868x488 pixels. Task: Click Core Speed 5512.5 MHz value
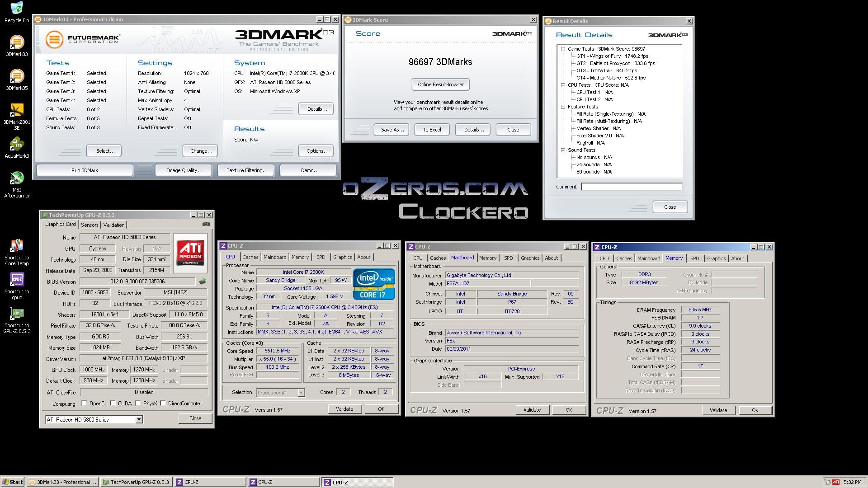pos(278,351)
